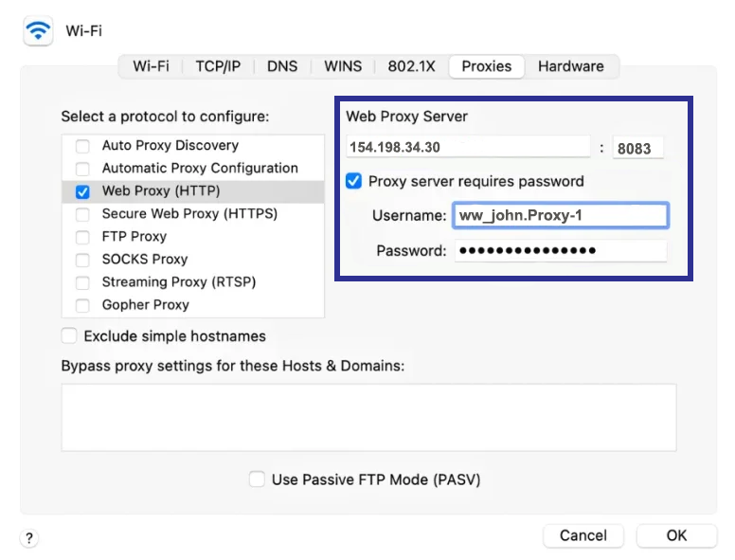Focus the port number field 8083
The height and width of the screenshot is (560, 735).
coord(637,148)
